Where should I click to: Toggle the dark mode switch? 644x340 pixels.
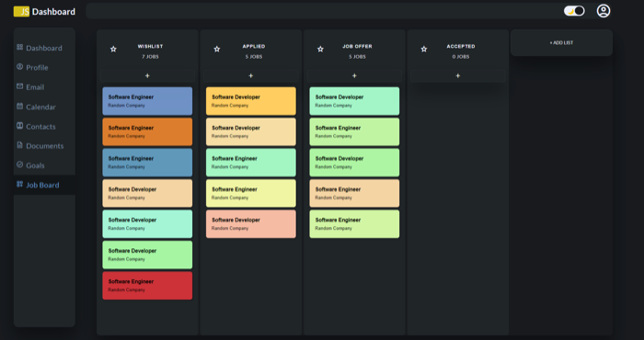574,11
